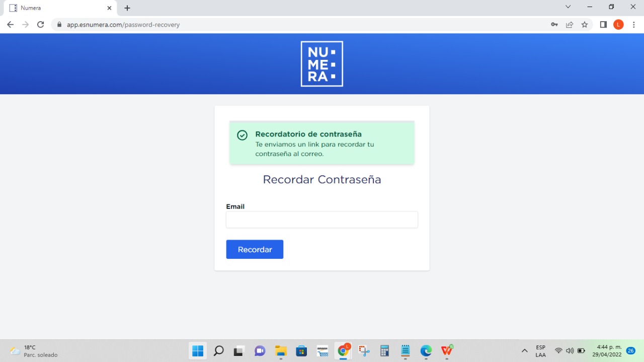
Task: Click the Recordar button
Action: (255, 249)
